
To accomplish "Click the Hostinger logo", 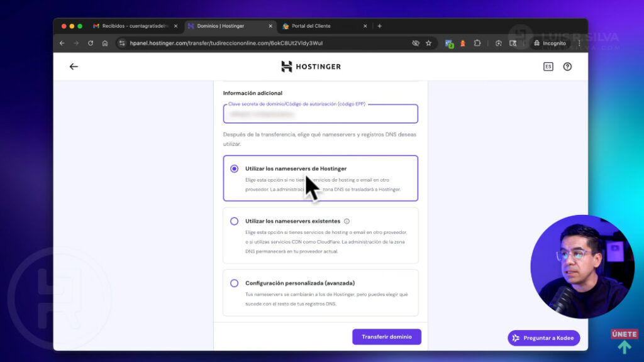I will [311, 67].
